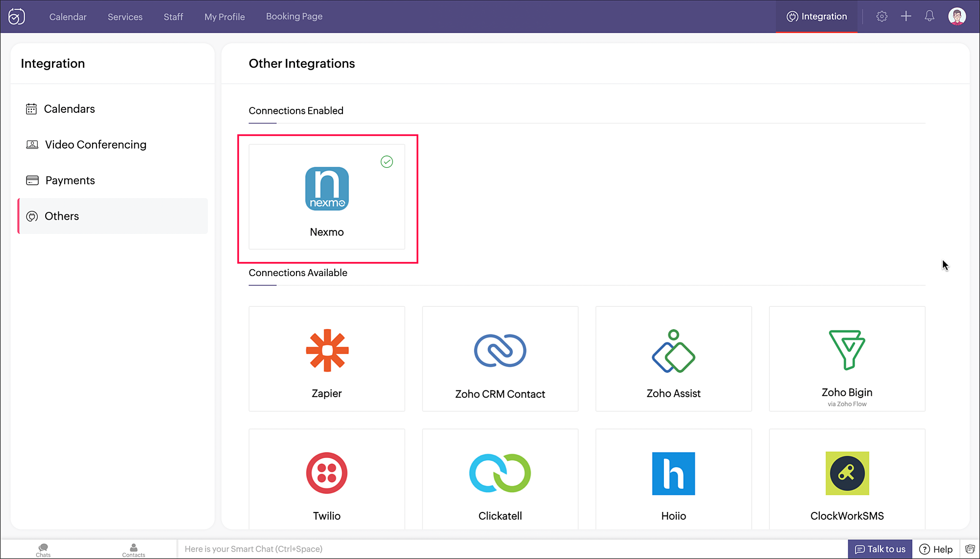Click the Video Conferencing sidebar icon

pos(32,145)
